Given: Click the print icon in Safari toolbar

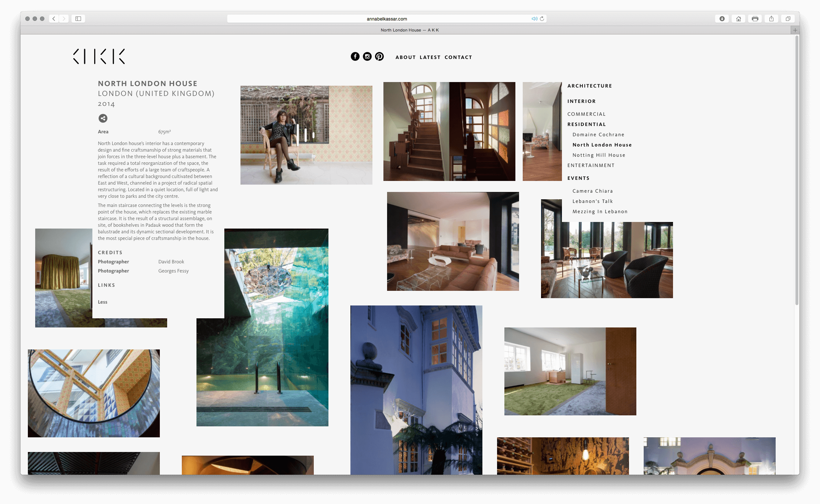Looking at the screenshot, I should pos(755,19).
